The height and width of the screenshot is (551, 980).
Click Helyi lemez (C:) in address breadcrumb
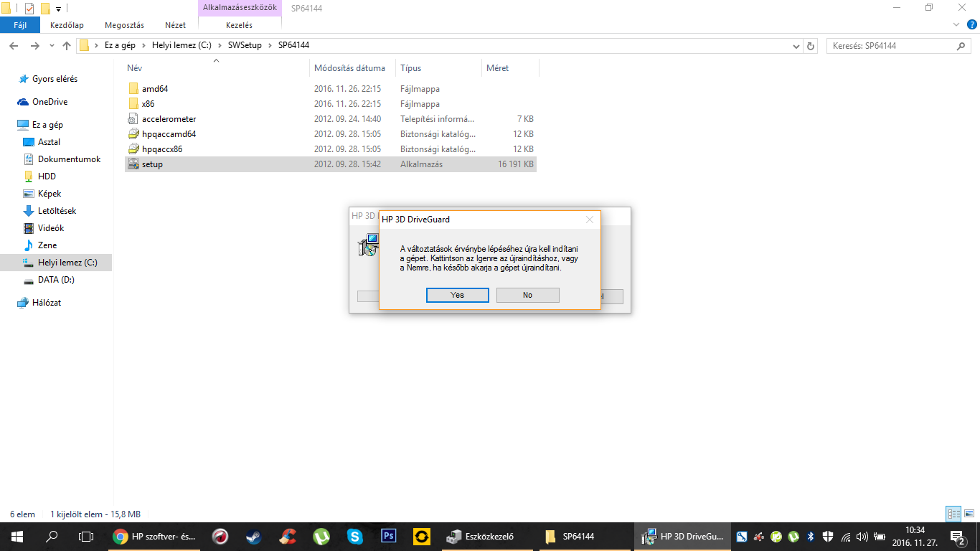click(182, 46)
